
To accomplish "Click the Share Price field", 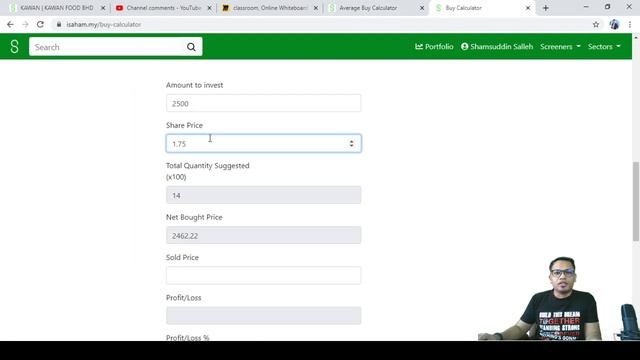I will point(263,144).
